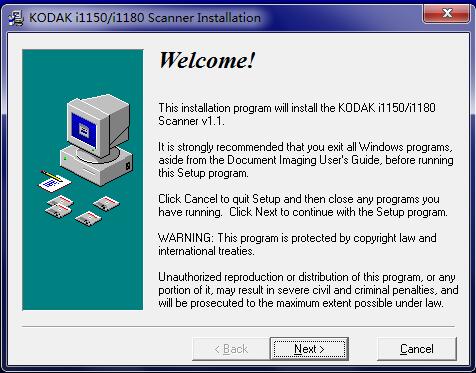Click the 'KODAK i1150/i1180 Scanner Installation' title
This screenshot has width=476, height=373.
coord(145,17)
